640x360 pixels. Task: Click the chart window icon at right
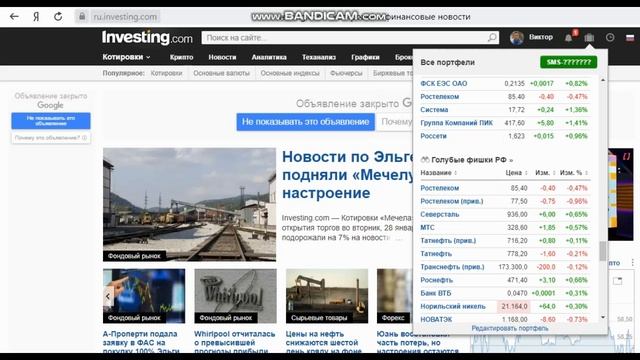(x=618, y=281)
